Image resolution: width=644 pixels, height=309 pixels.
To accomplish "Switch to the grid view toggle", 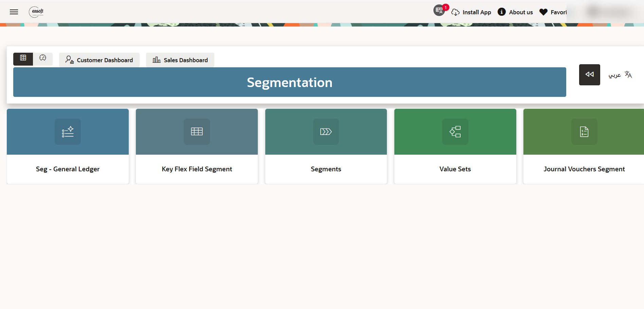I will [x=23, y=59].
